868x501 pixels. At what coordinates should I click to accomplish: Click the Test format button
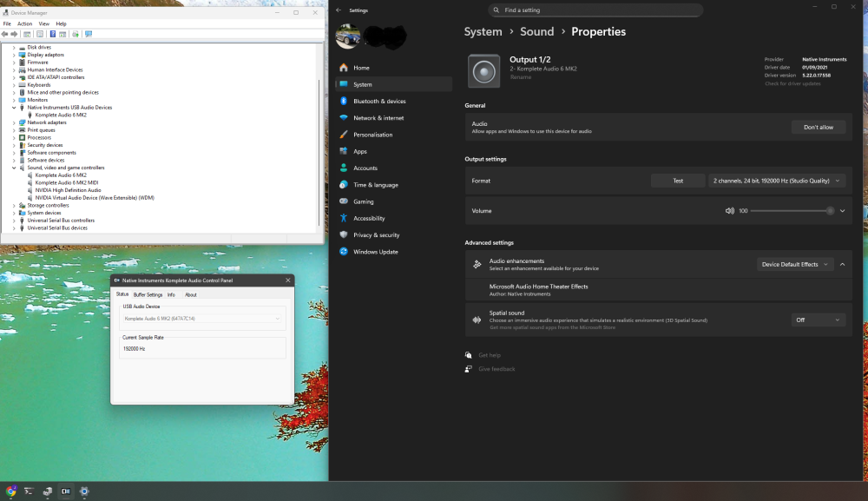(x=678, y=181)
